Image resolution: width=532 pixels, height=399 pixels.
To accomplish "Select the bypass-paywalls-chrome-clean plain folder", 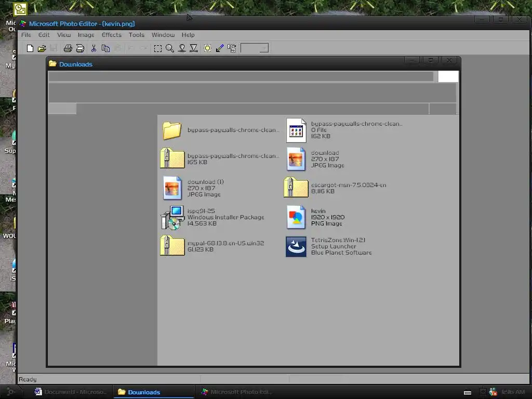I will [220, 130].
